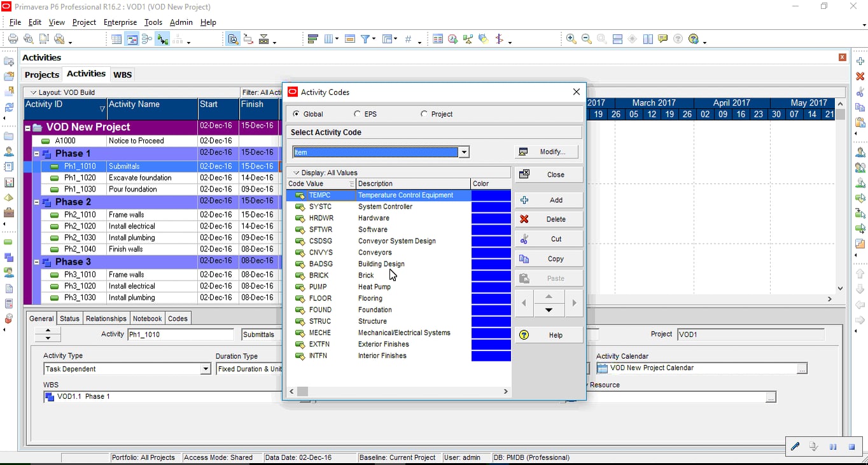Click the Print icon in toolbar
Viewport: 868px width, 465px height.
13,39
